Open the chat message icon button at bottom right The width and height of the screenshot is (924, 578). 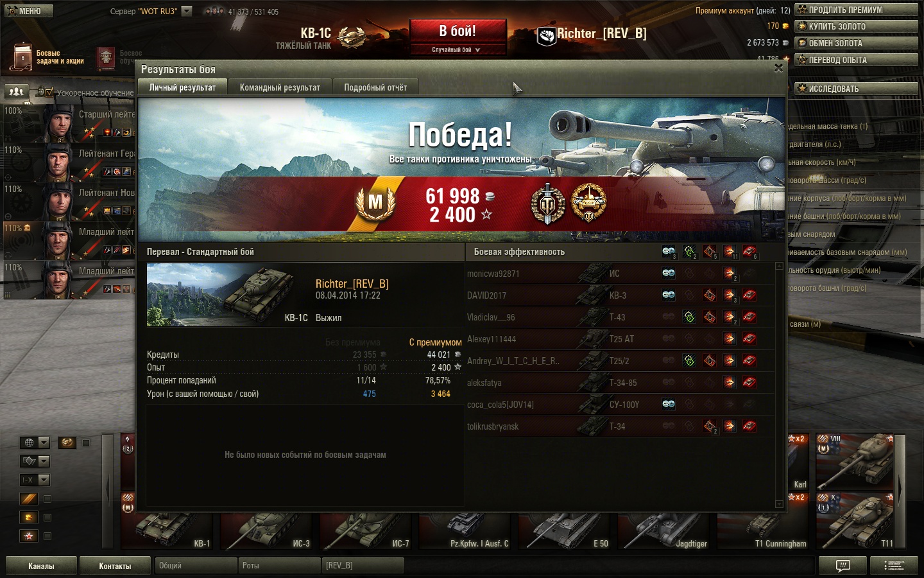843,566
